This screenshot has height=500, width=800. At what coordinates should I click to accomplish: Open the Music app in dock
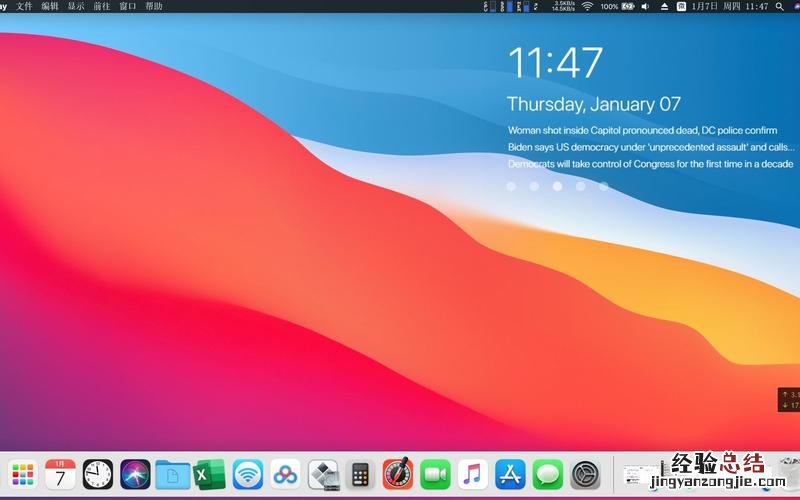click(472, 474)
